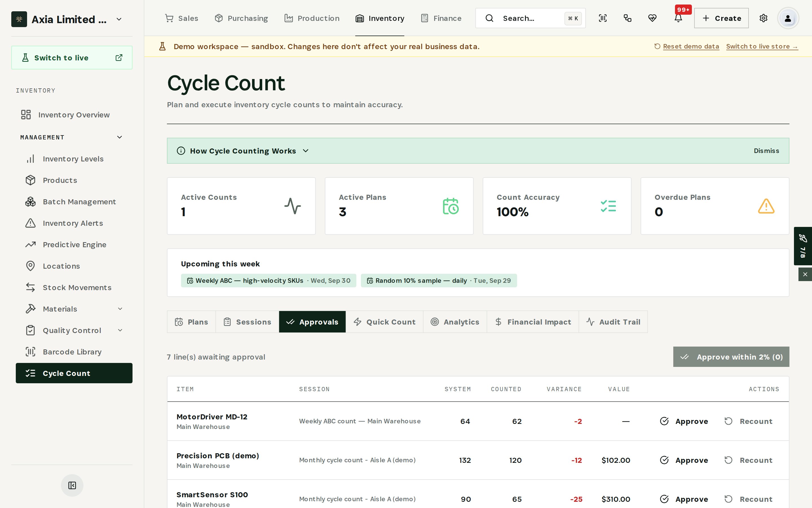The image size is (812, 508).
Task: Collapse sidebar using the panel icon
Action: coord(72,485)
